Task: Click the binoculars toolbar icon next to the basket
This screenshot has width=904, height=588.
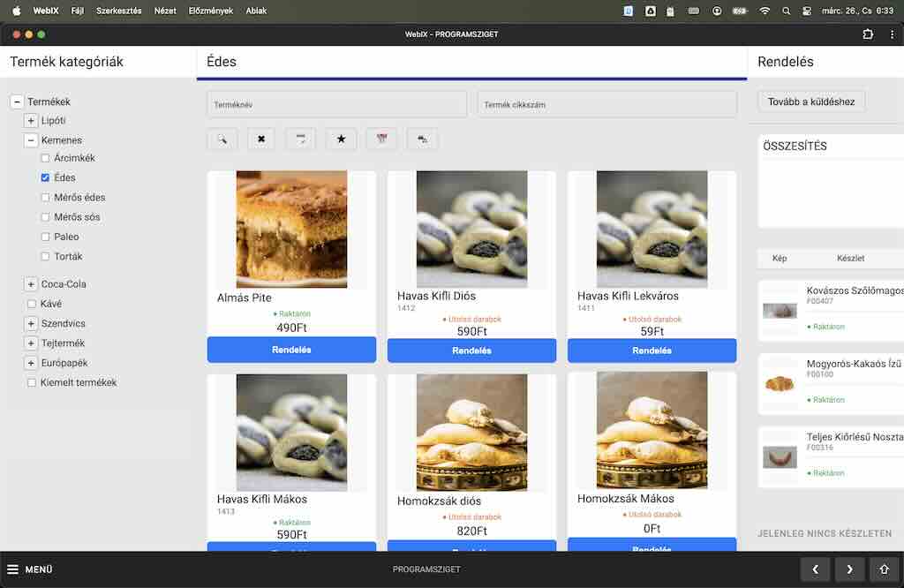Action: (422, 139)
